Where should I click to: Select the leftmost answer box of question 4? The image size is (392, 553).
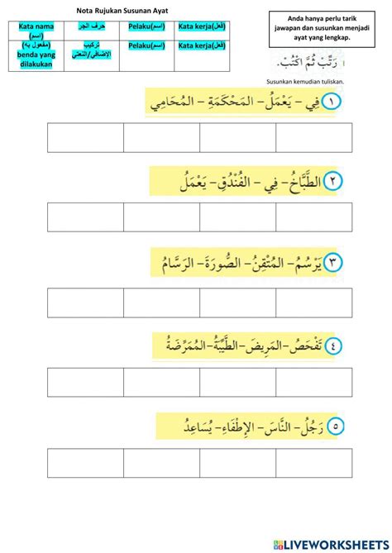tap(85, 382)
